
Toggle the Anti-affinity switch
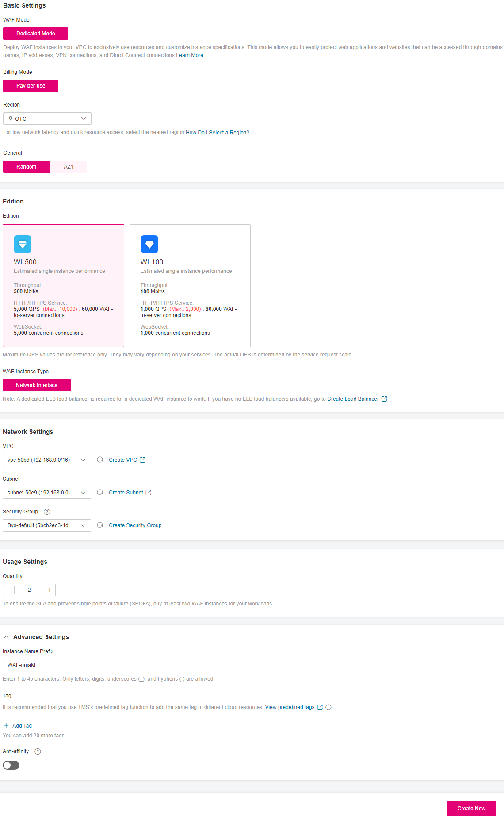pos(11,765)
